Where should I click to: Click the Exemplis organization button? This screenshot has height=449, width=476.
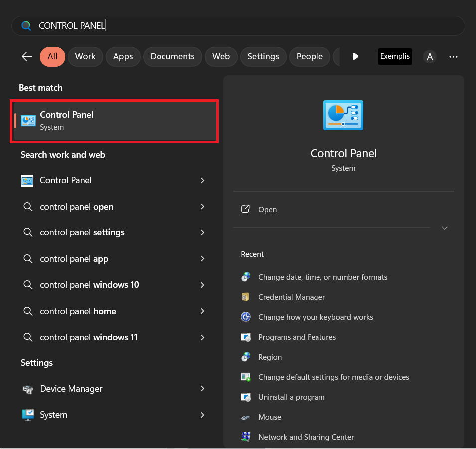coord(395,56)
